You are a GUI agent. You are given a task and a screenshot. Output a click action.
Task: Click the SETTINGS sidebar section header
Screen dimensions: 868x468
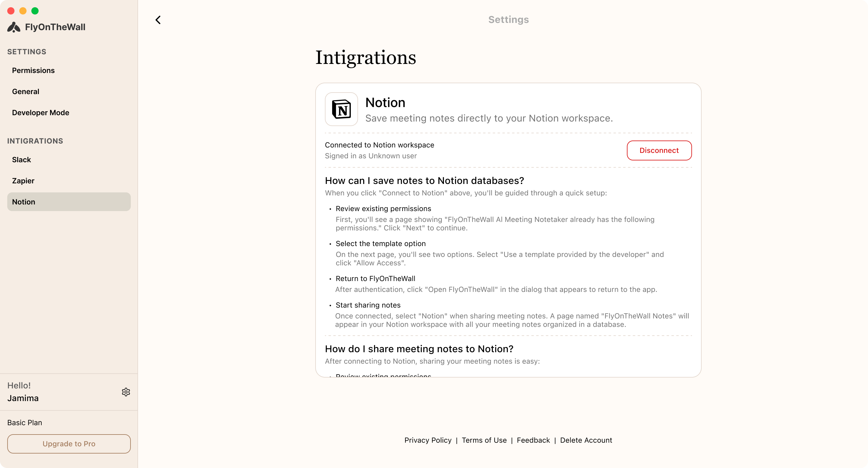click(x=27, y=52)
